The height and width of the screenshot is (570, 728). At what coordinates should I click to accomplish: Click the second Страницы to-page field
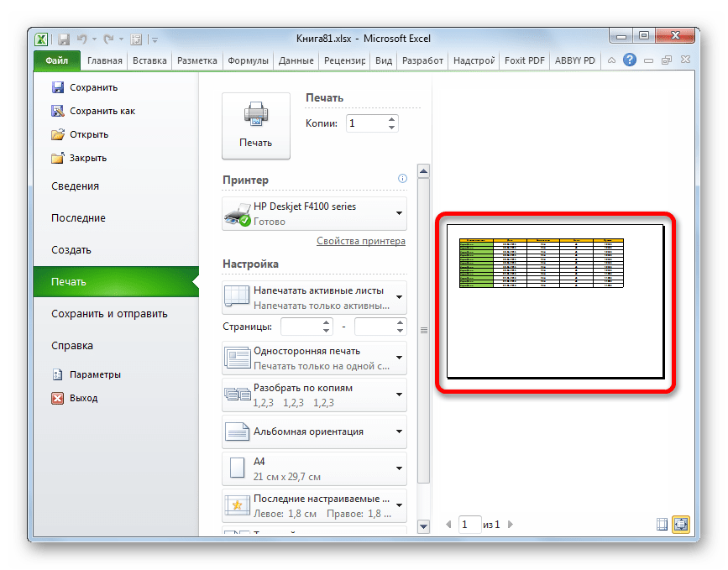tap(374, 327)
